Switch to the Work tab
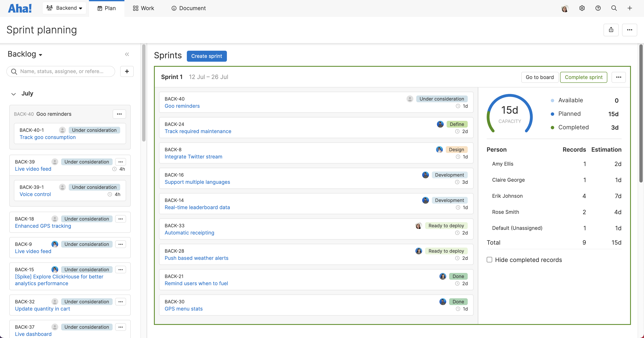 [143, 8]
